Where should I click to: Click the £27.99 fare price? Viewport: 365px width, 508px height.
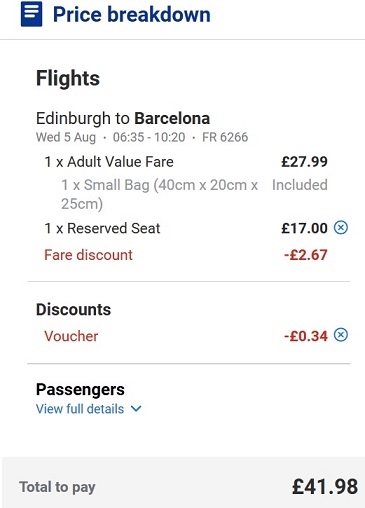304,162
